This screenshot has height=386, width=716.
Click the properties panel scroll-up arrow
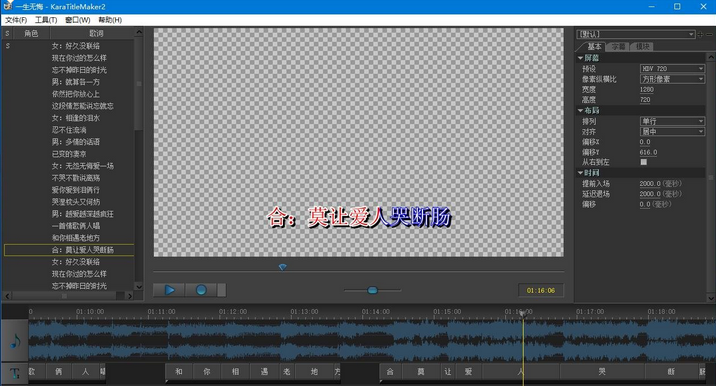(x=711, y=57)
